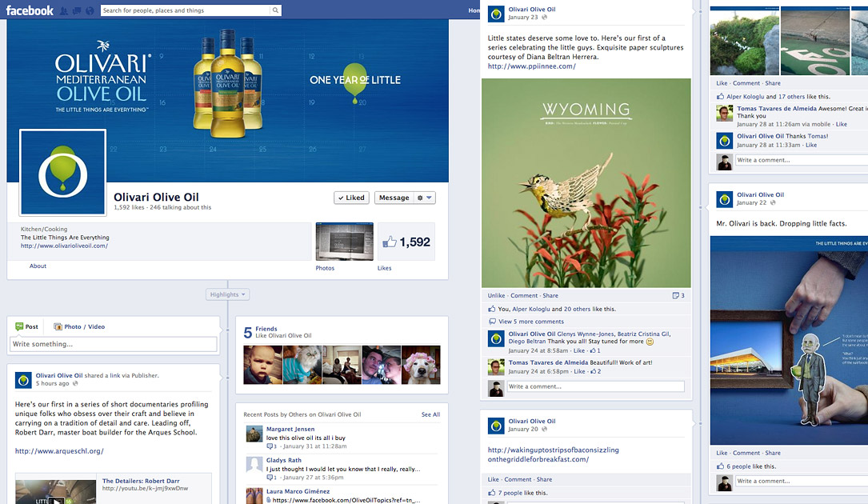Like the January 20 link post
Image resolution: width=868 pixels, height=504 pixels.
[x=494, y=480]
